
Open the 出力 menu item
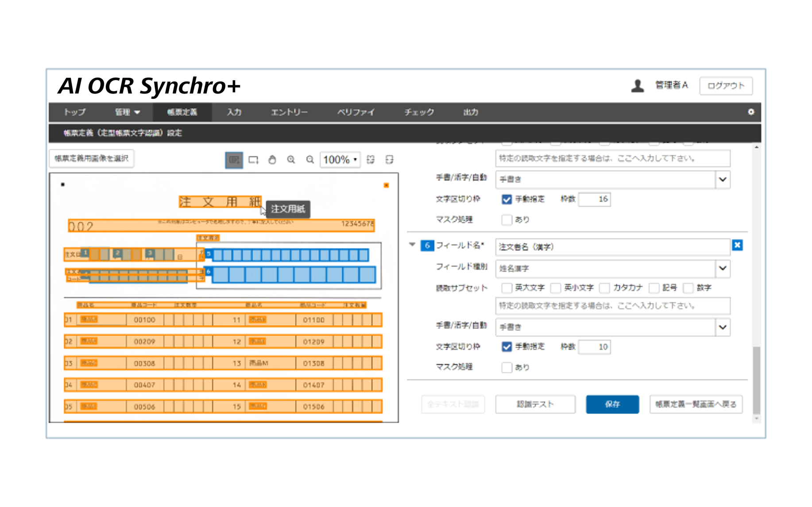click(470, 112)
